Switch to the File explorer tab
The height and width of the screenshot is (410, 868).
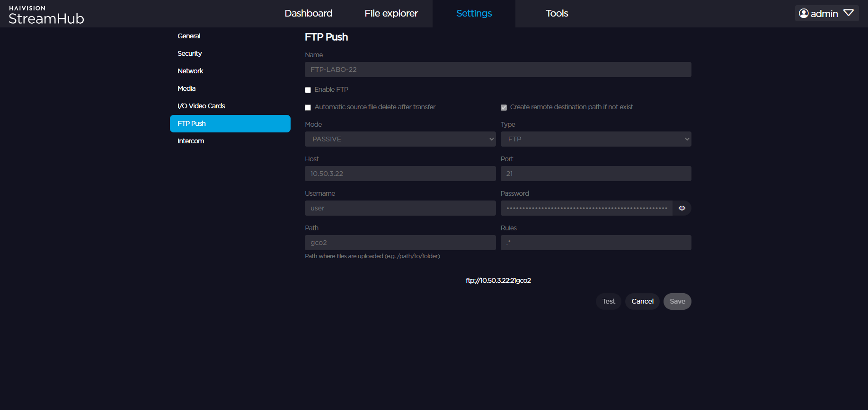pos(391,13)
